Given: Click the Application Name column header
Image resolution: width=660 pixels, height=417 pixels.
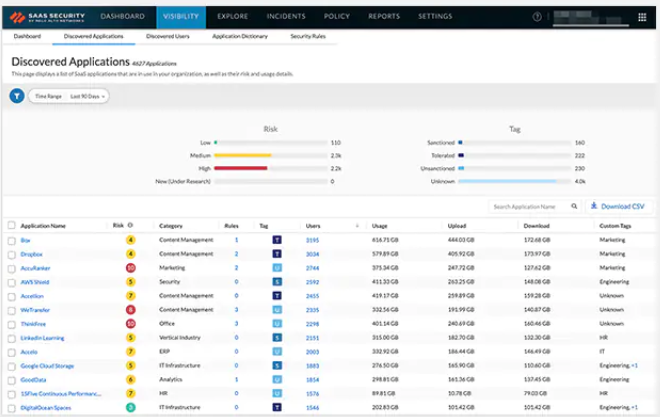Looking at the screenshot, I should 43,226.
